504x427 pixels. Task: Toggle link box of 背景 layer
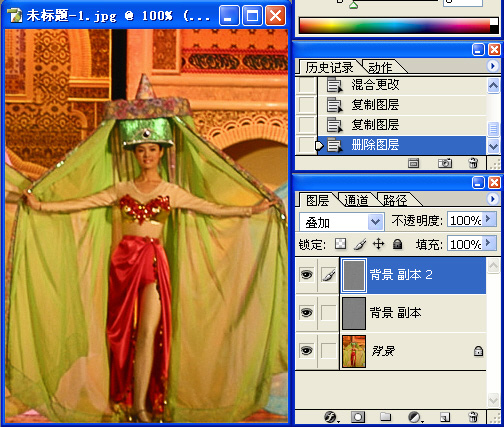coord(328,351)
